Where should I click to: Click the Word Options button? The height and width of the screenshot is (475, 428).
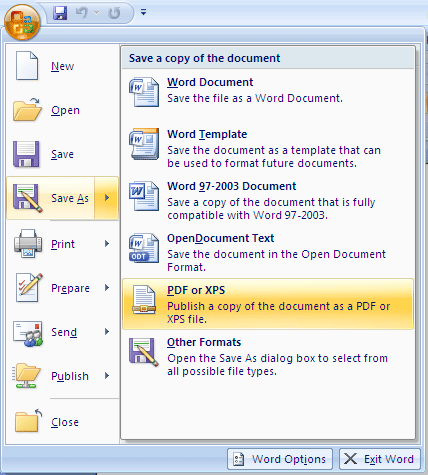coord(280,459)
